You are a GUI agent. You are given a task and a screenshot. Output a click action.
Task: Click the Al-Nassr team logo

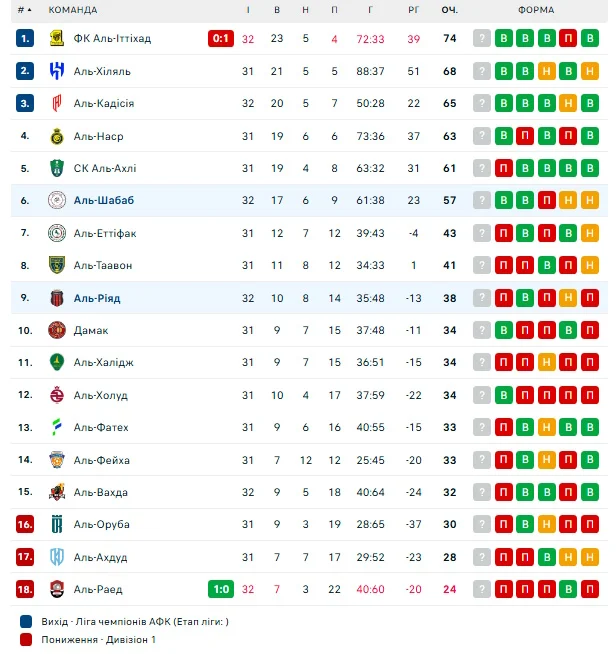pyautogui.click(x=57, y=136)
